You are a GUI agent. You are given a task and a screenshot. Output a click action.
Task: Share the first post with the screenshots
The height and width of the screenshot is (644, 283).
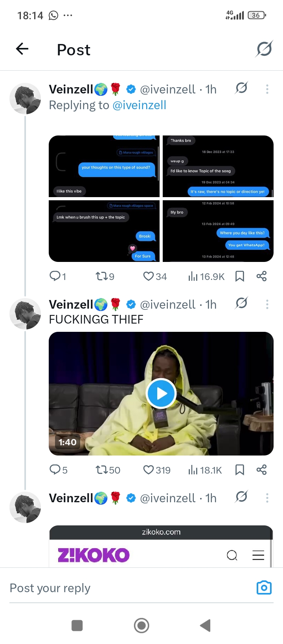click(x=261, y=276)
